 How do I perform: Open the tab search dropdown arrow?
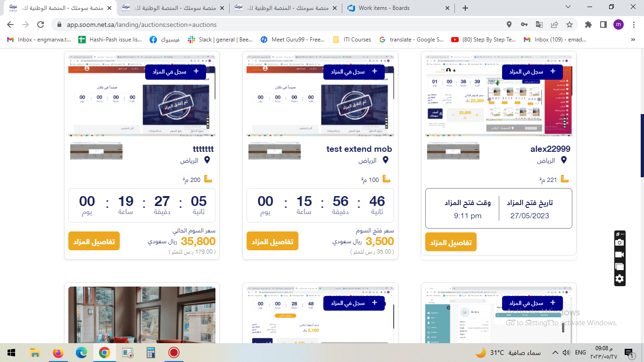(568, 7)
